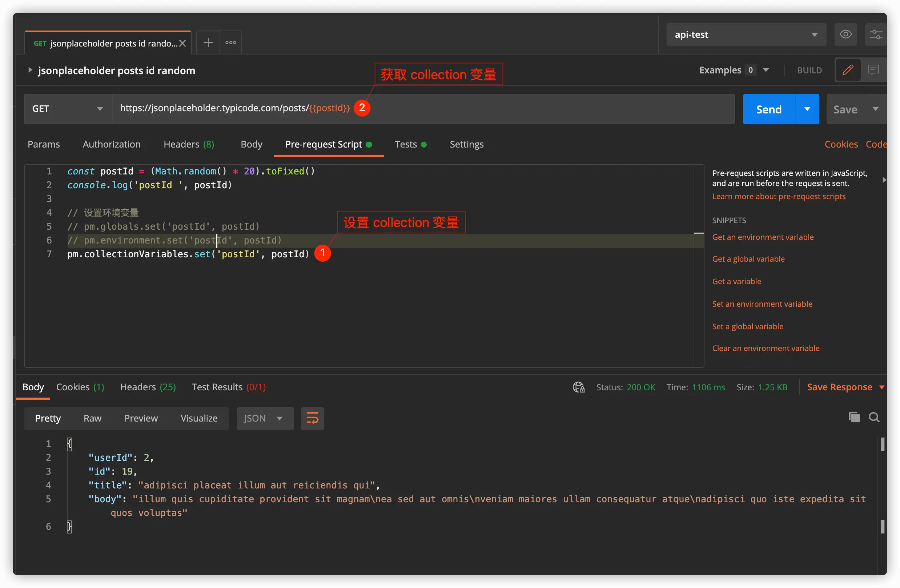Copy response with the copy icon
The height and width of the screenshot is (588, 900).
coord(854,418)
